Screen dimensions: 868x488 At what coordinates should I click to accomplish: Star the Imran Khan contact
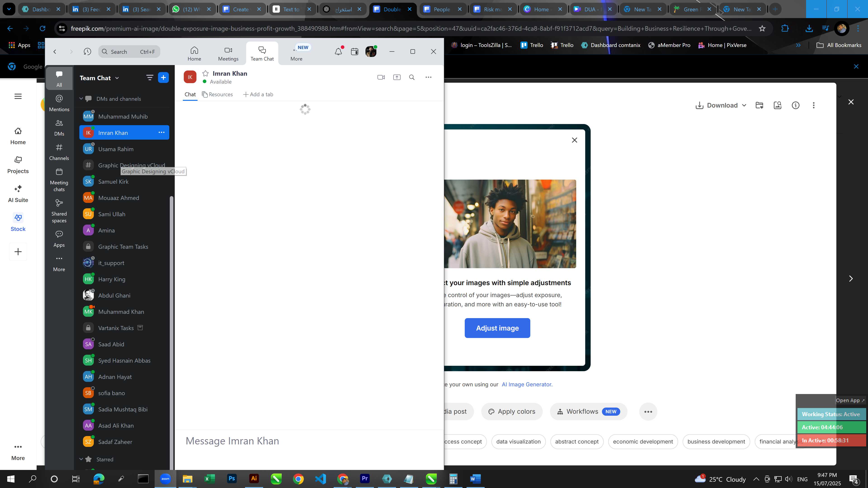pos(205,73)
